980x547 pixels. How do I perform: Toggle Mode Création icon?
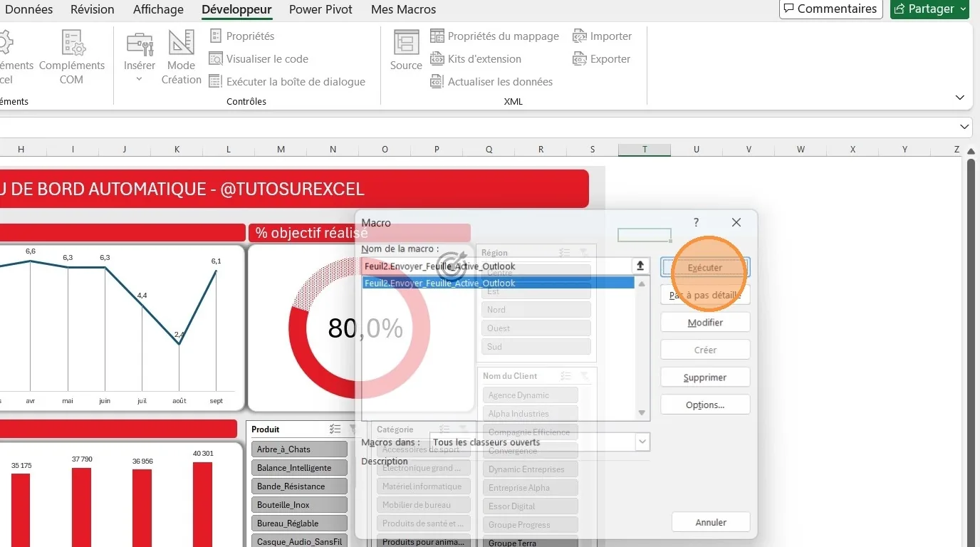[181, 57]
